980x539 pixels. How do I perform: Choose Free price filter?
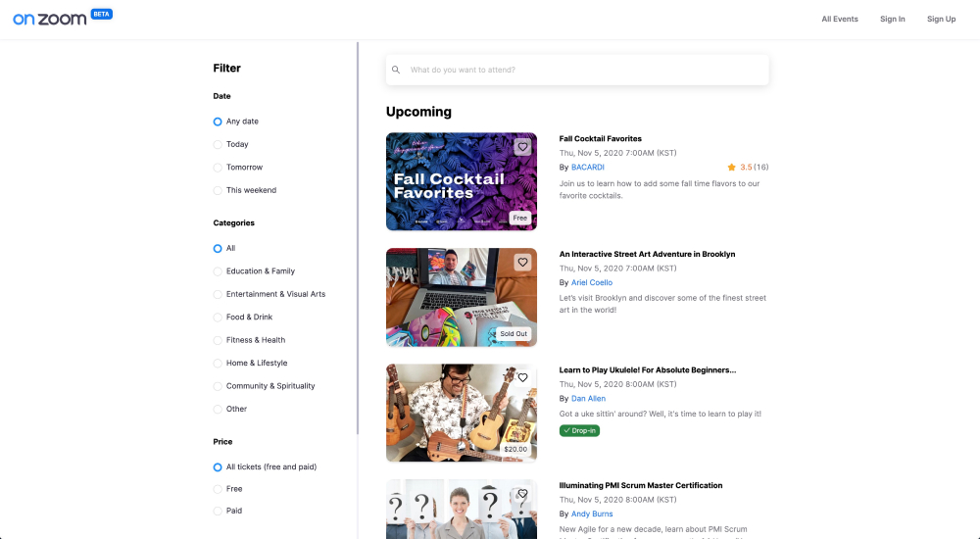click(227, 489)
